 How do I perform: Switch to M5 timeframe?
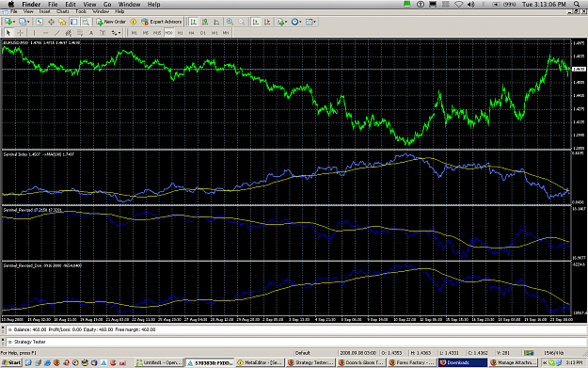pos(146,33)
